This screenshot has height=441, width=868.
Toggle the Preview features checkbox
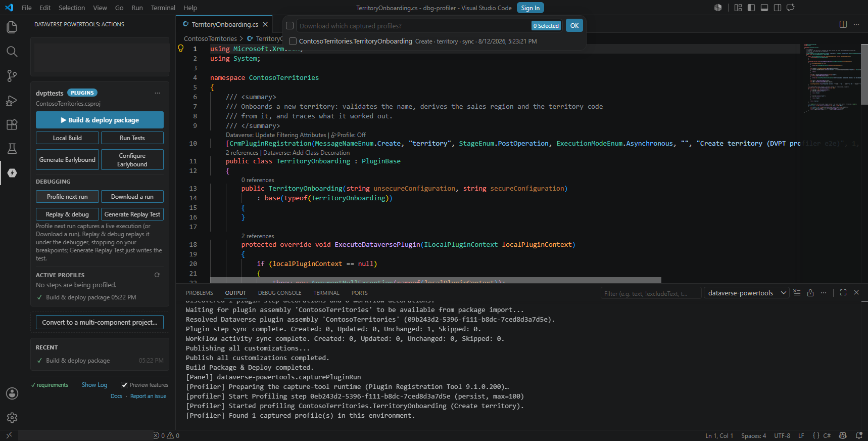[x=124, y=385]
